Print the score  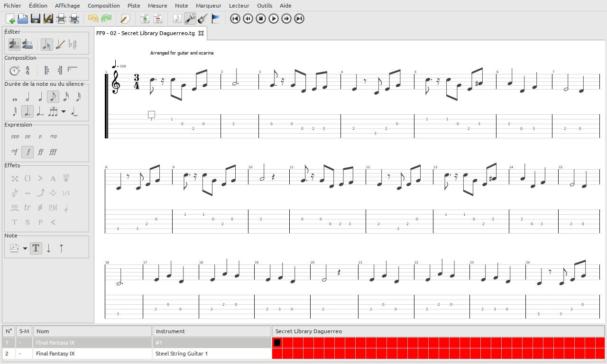tap(61, 18)
